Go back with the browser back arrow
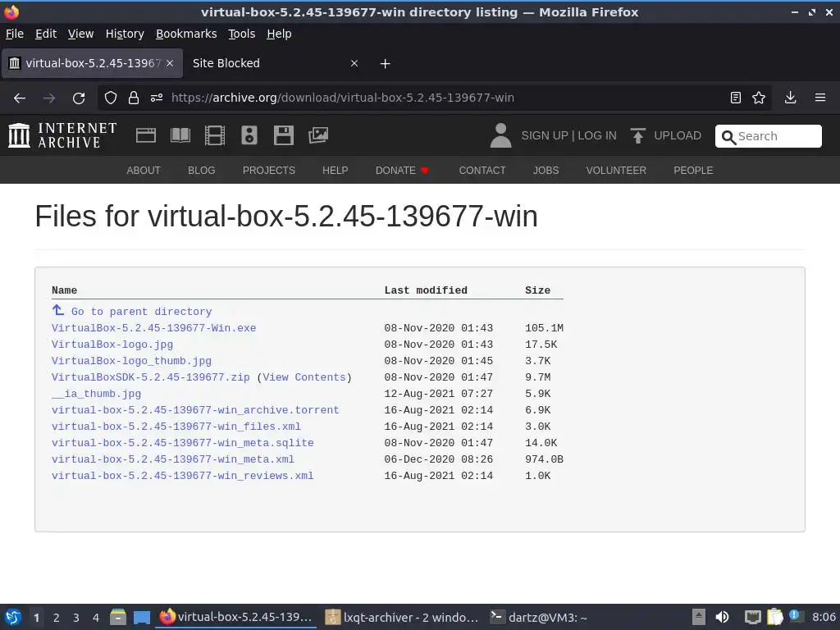 pos(20,98)
